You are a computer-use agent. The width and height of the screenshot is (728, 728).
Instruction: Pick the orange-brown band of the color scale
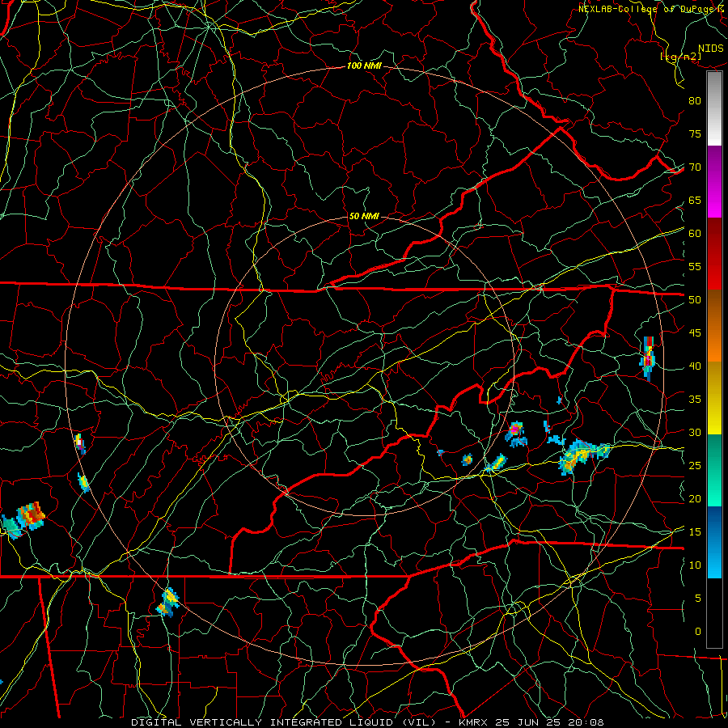(714, 325)
